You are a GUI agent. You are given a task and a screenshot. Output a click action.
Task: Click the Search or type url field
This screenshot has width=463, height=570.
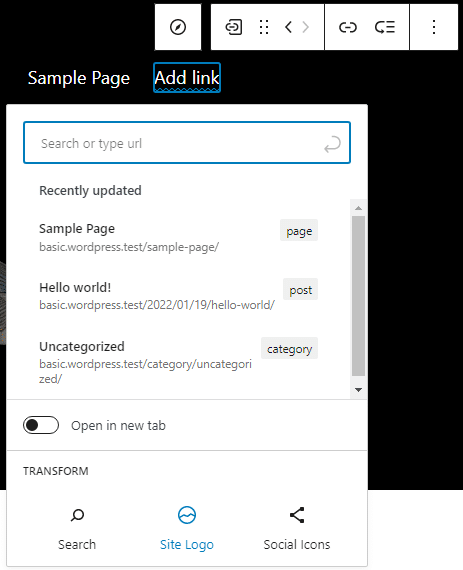pos(187,142)
